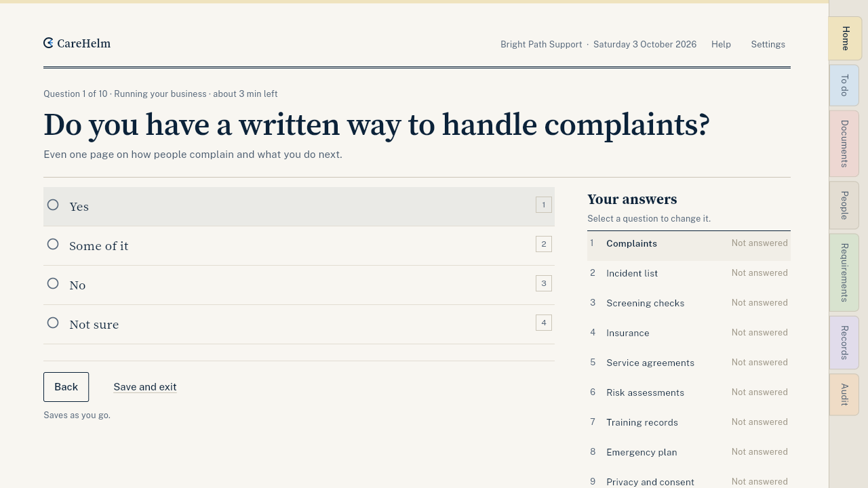Click the CareHelm logo icon
This screenshot has height=488, width=868.
48,43
